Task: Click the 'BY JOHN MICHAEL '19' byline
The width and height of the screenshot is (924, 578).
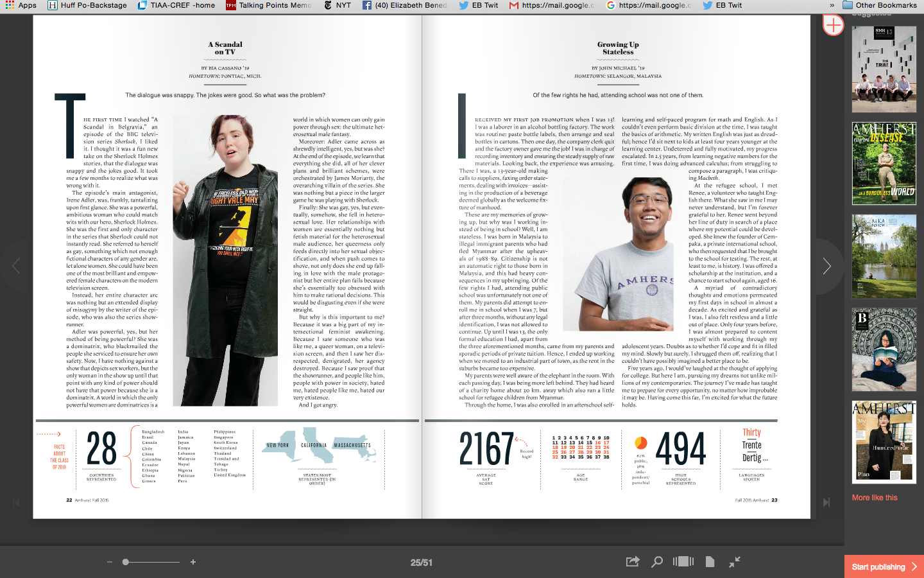Action: point(618,67)
